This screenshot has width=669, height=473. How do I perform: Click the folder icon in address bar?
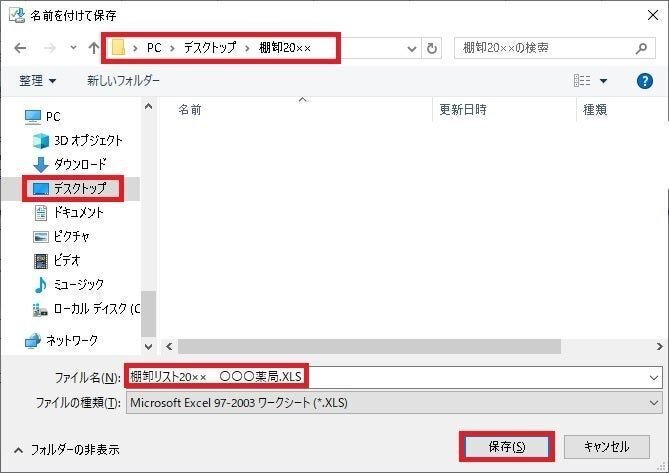click(118, 47)
